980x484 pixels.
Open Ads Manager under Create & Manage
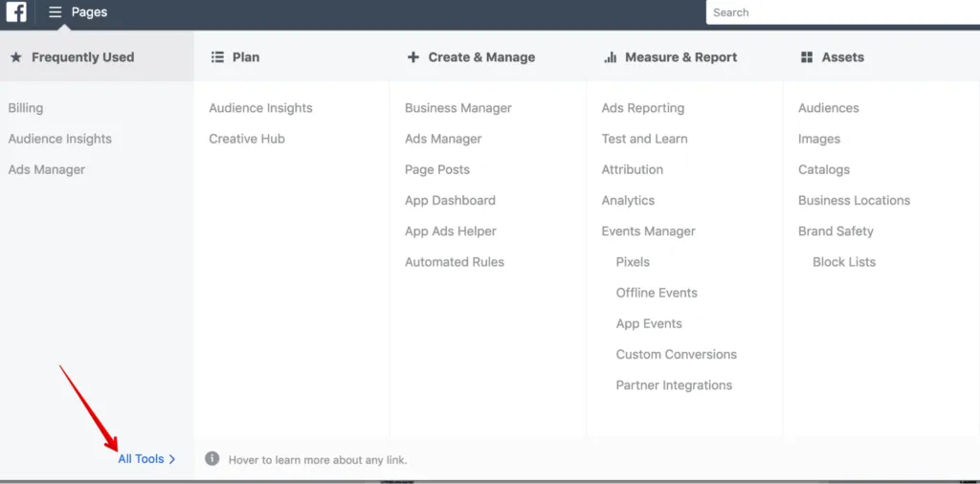[443, 139]
